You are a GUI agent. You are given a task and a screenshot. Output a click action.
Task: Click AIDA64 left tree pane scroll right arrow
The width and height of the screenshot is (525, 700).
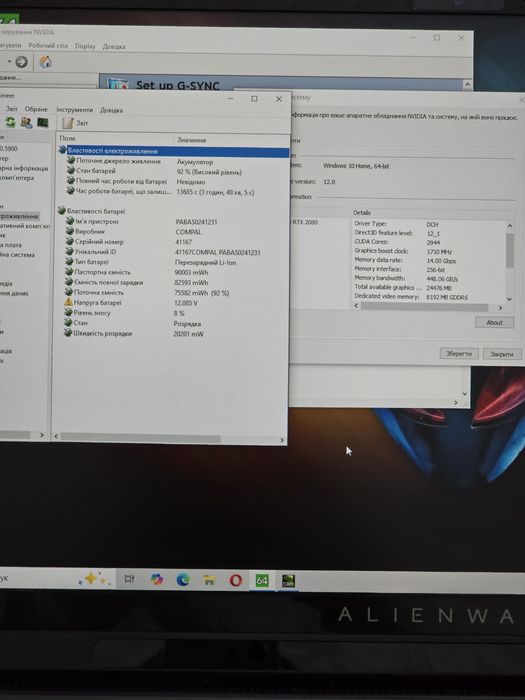coord(42,435)
